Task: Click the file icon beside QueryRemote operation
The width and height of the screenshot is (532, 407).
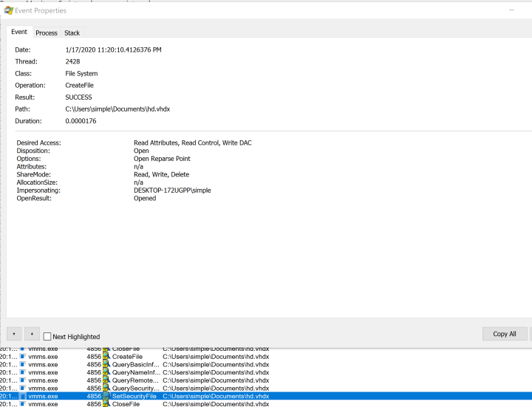Action: [106, 380]
